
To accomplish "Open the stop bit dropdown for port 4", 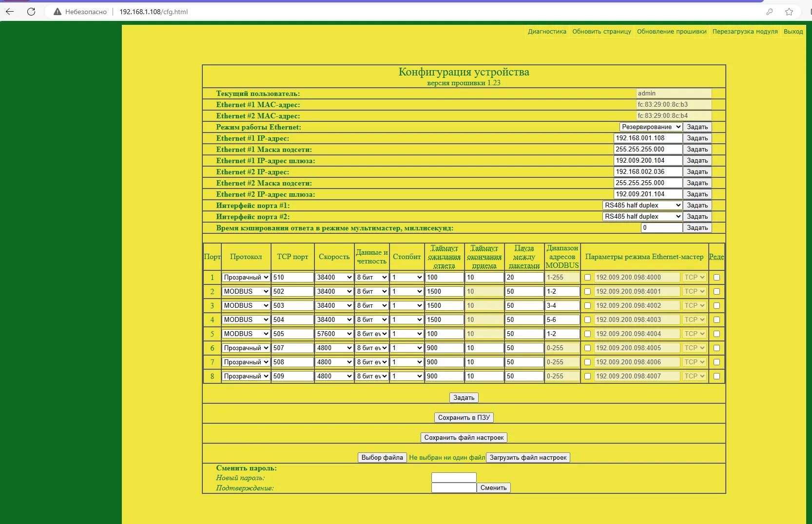I will pos(407,320).
